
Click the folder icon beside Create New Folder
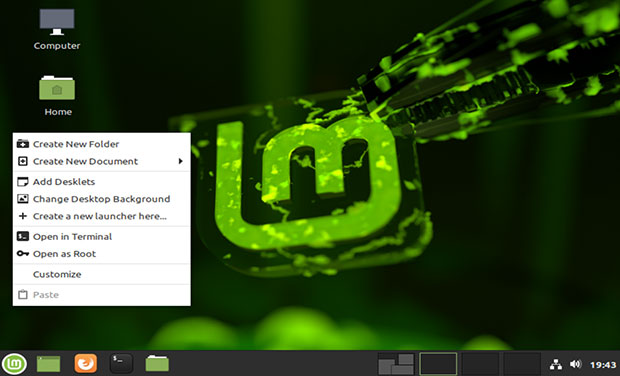(x=23, y=144)
